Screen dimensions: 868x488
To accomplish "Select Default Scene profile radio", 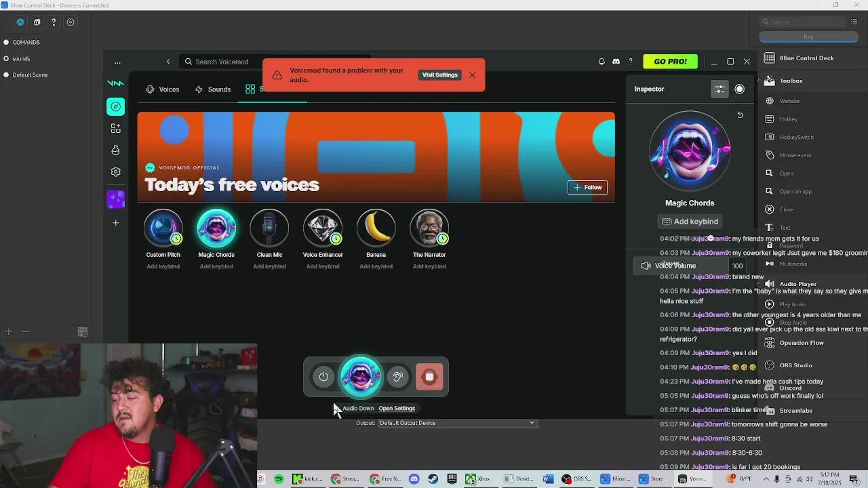I will pos(6,75).
